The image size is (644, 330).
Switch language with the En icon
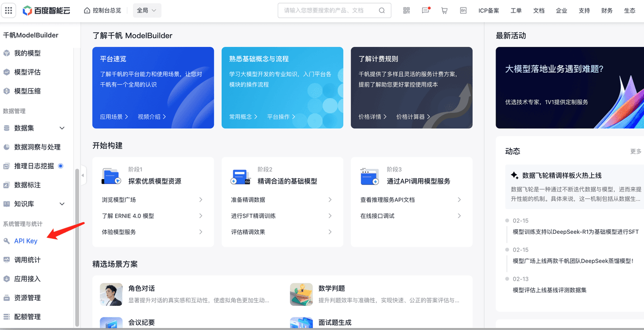coord(463,10)
